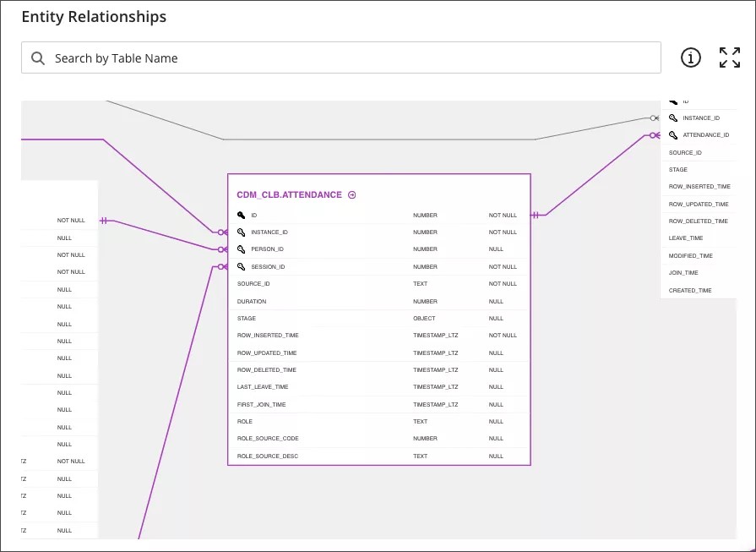Click the key icon for INSTANCE_ID in right table
756x552 pixels.
[x=673, y=118]
